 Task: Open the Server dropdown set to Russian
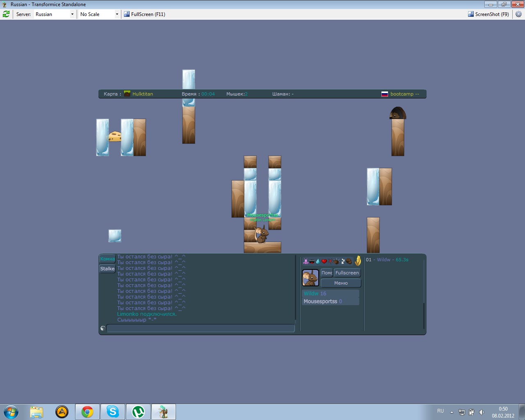coord(55,14)
